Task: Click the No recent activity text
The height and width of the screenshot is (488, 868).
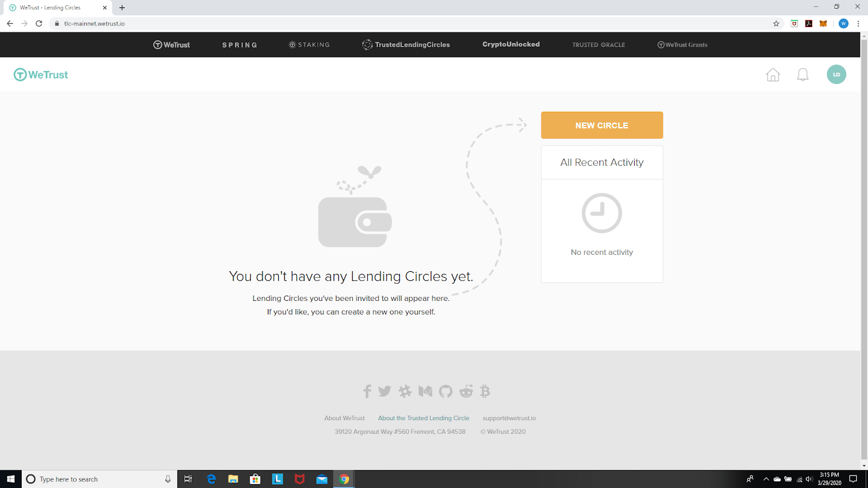Action: [602, 252]
